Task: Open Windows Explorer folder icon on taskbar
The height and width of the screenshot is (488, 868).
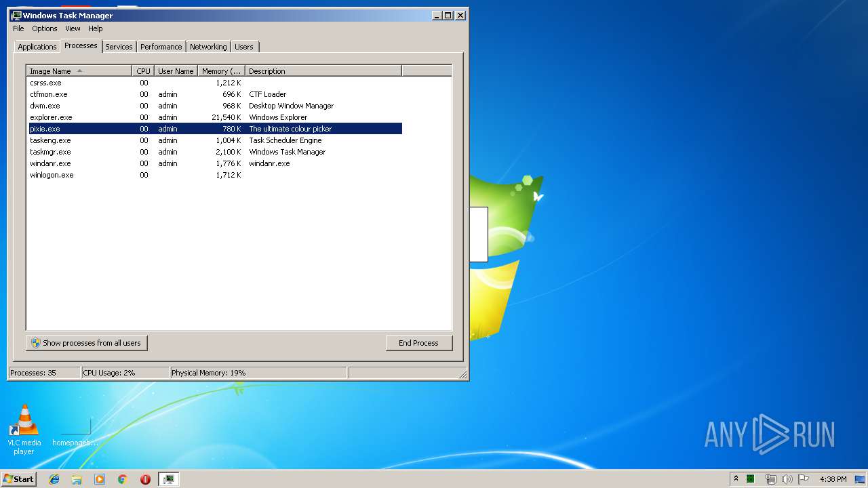Action: (77, 479)
